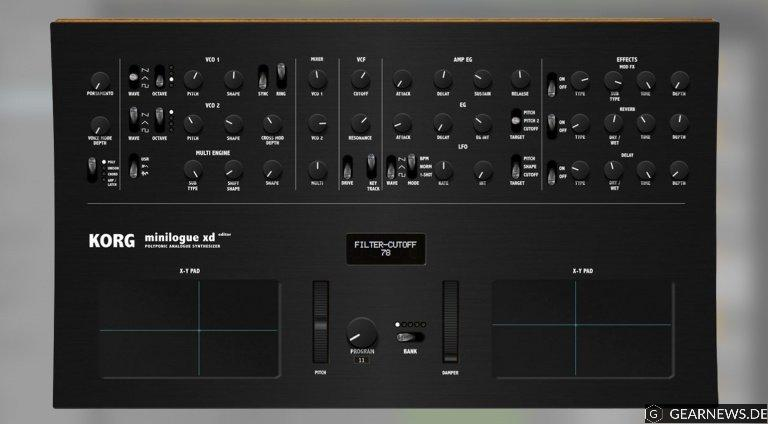The height and width of the screenshot is (424, 768).
Task: Turn the Mod FX Type knob
Action: (580, 80)
